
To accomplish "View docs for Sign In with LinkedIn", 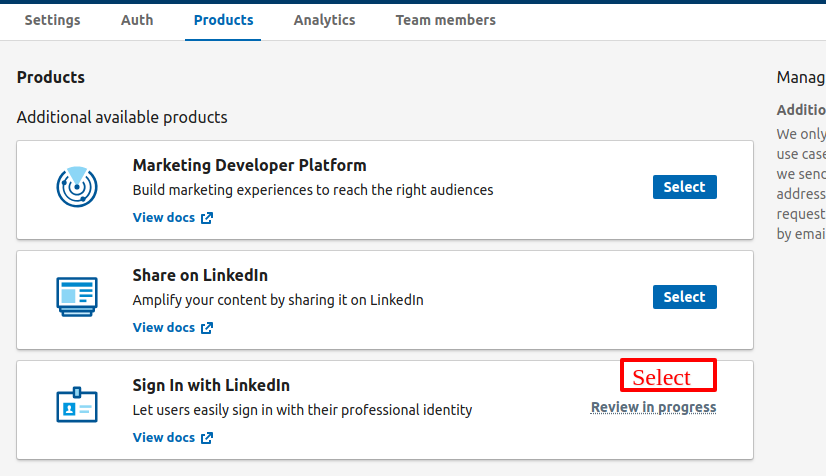I will coord(164,438).
